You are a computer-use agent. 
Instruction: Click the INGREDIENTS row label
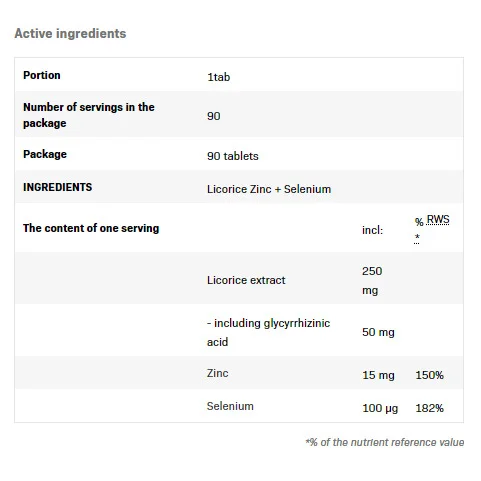click(x=57, y=187)
